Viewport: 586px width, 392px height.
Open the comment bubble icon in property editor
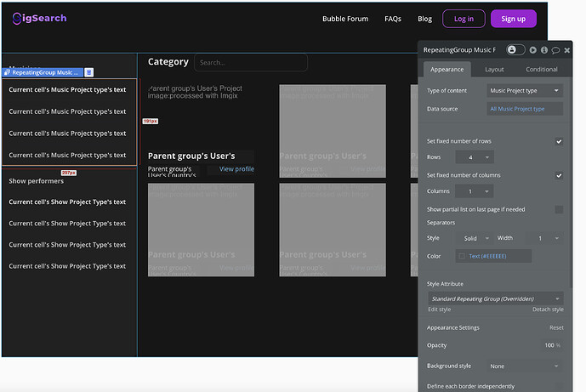tap(555, 50)
